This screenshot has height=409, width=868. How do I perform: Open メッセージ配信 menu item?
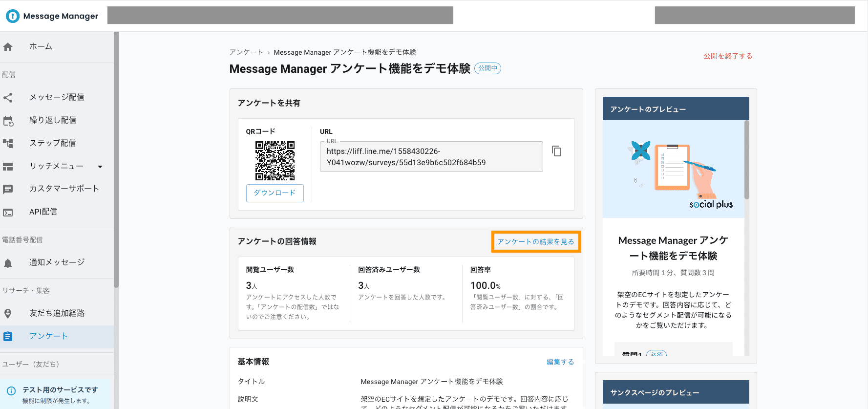57,97
